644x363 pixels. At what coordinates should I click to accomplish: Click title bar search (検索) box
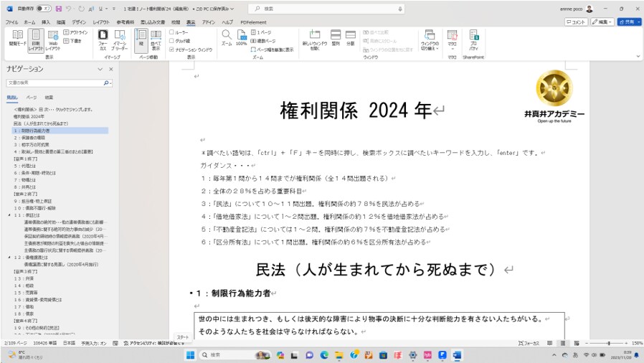click(x=326, y=9)
